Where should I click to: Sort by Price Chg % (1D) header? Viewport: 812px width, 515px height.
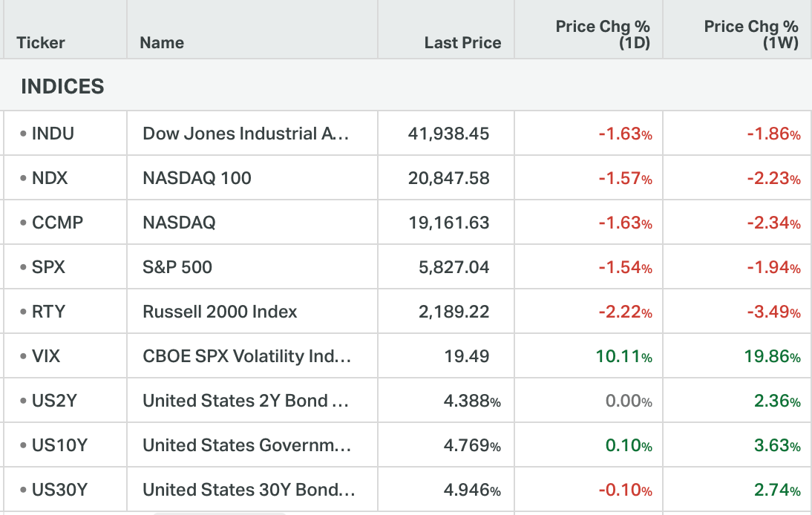603,35
